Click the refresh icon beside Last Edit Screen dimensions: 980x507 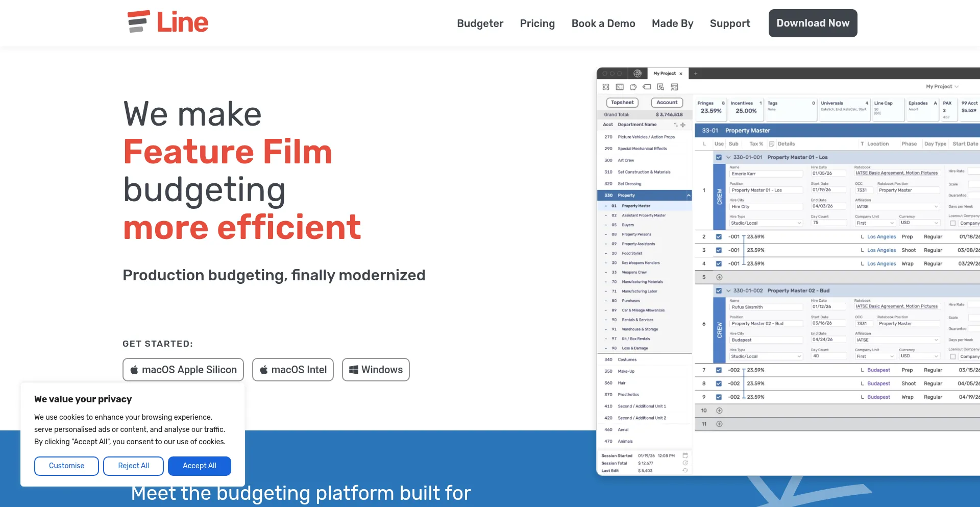pos(685,471)
